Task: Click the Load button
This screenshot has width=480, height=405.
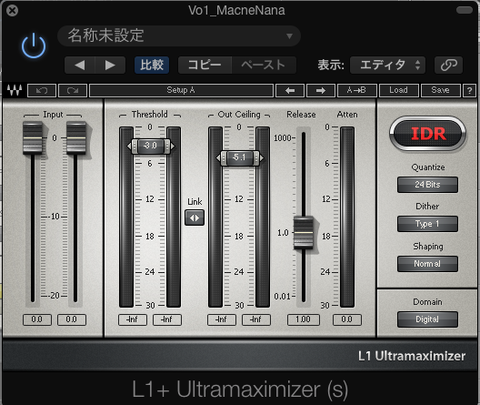Action: point(399,90)
